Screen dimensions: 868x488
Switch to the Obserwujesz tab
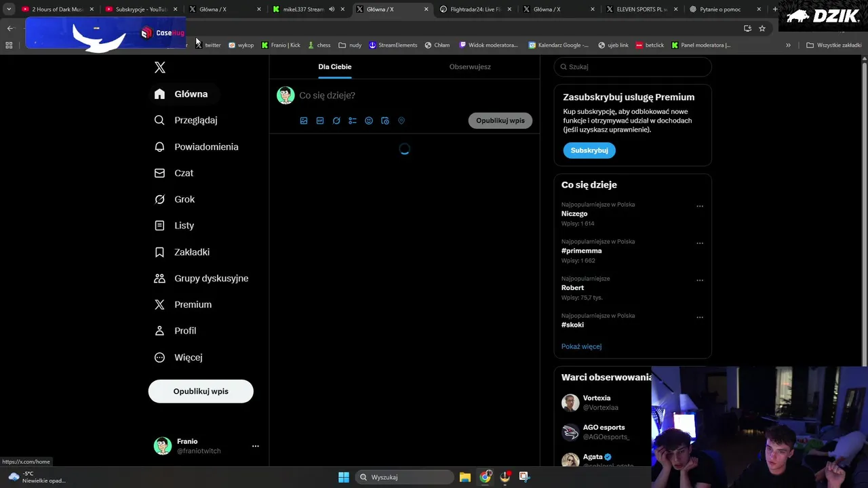[x=470, y=66]
